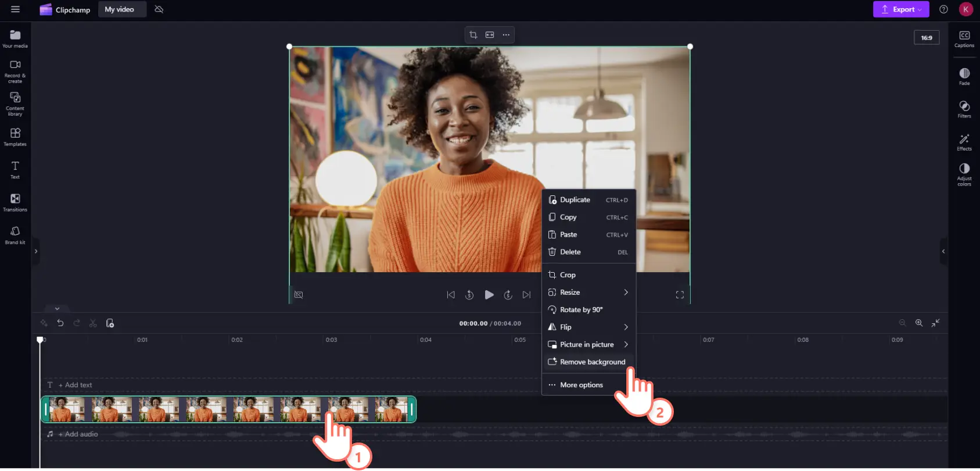Click the magic wand icon above timeline

click(44, 323)
